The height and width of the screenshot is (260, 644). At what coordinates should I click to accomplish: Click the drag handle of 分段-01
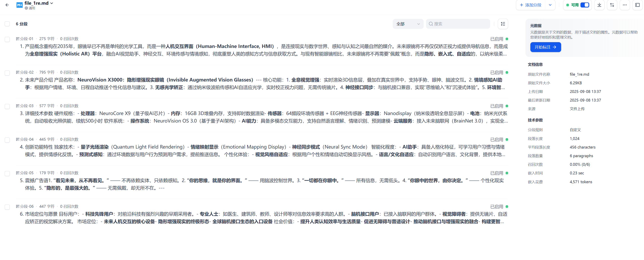pyautogui.click(x=18, y=39)
